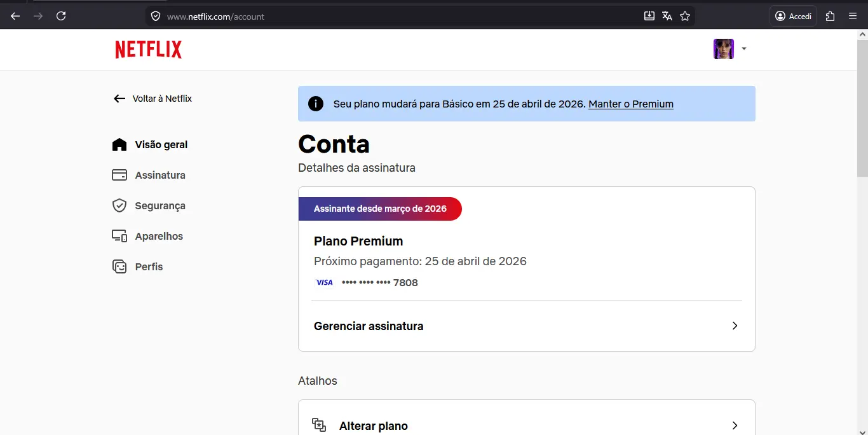Click the devices icon beside Aparelhos
The image size is (868, 435).
119,236
